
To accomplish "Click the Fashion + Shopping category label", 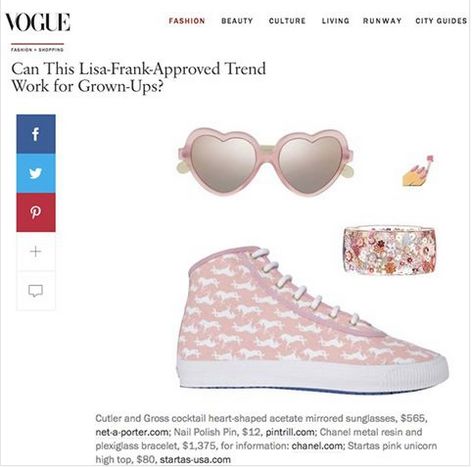I will (37, 50).
